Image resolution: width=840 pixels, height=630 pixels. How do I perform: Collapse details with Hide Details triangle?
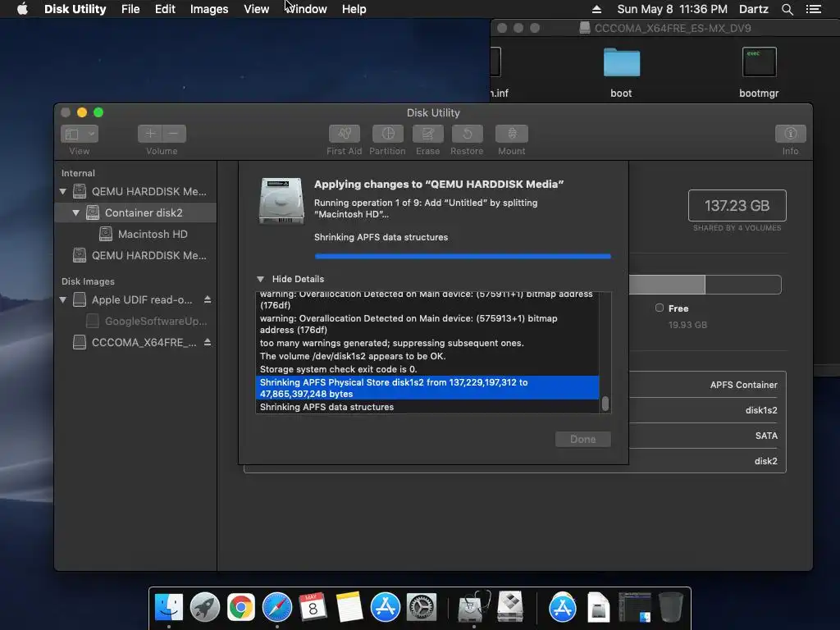click(x=260, y=279)
